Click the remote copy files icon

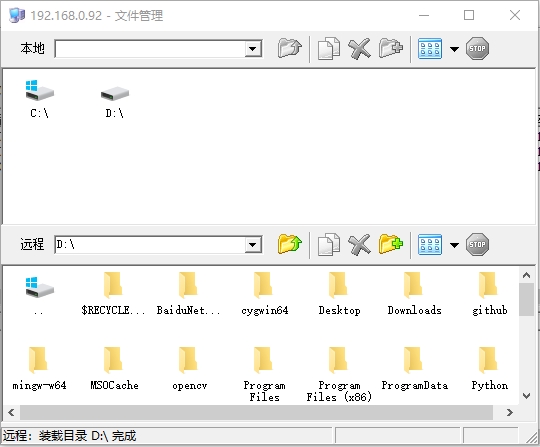pyautogui.click(x=329, y=245)
